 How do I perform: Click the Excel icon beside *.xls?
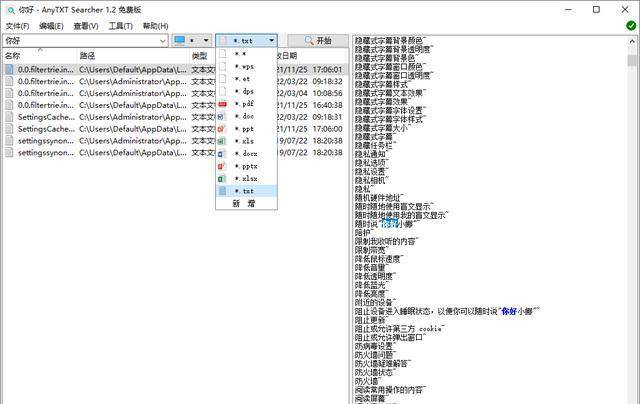click(222, 141)
